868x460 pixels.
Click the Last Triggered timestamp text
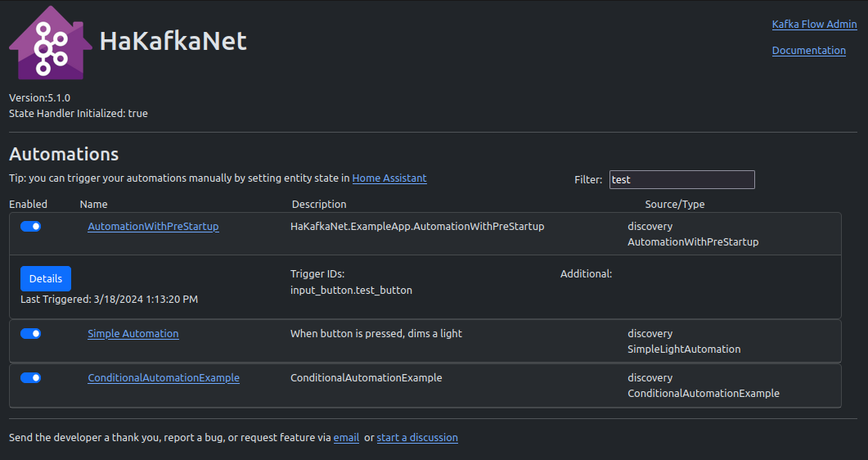tap(109, 300)
